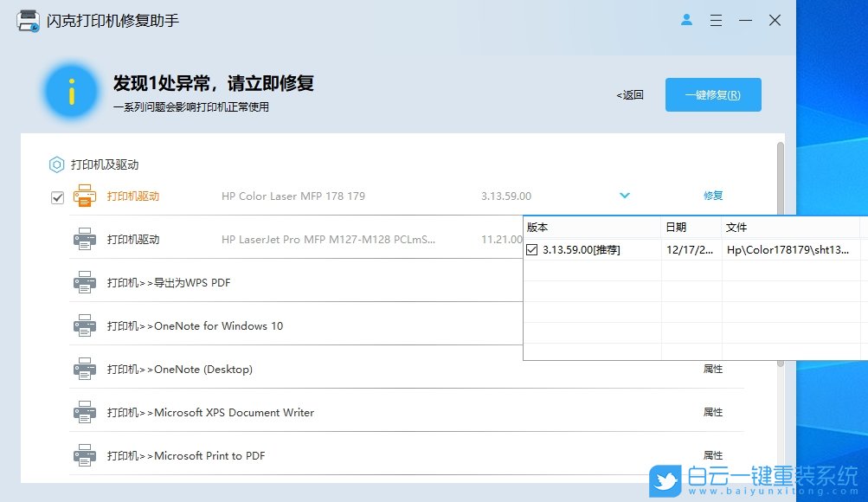The image size is (868, 502).
Task: Click the printer icon for OneNote (Desktop)
Action: click(84, 369)
